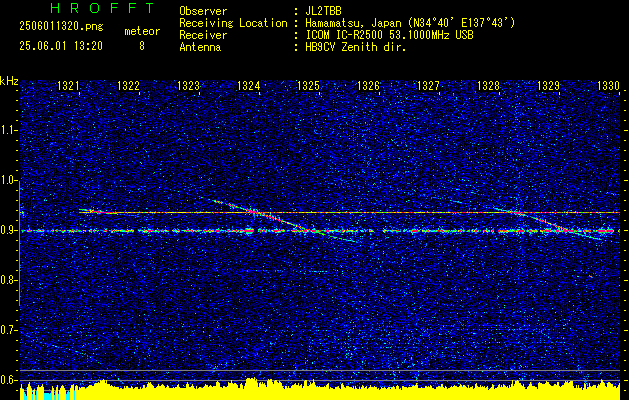
Task: Click the Receiver field label
Action: tap(203, 35)
